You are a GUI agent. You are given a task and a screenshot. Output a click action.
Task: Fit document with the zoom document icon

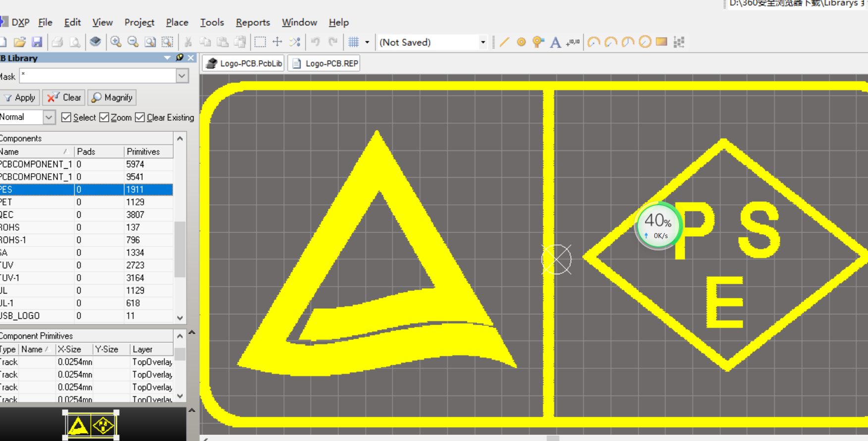click(x=150, y=42)
